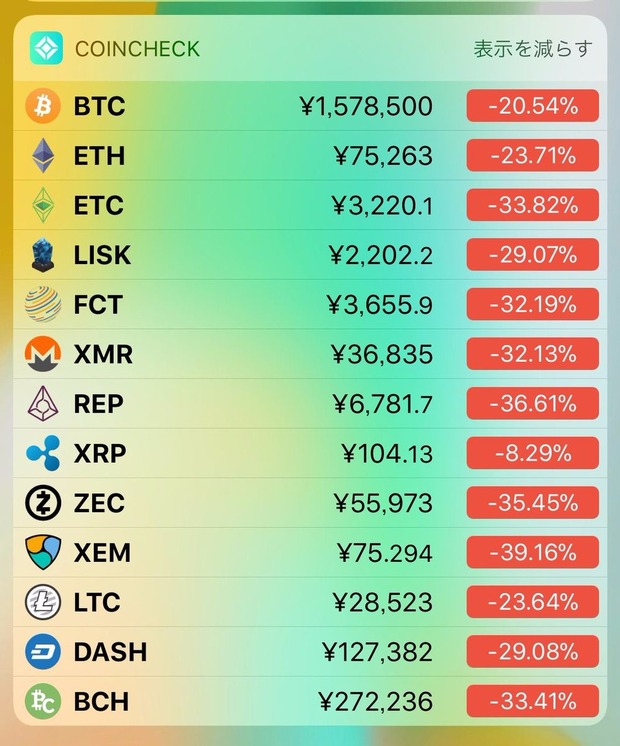Image resolution: width=620 pixels, height=746 pixels.
Task: Open the COINCHECK widget title
Action: [137, 49]
